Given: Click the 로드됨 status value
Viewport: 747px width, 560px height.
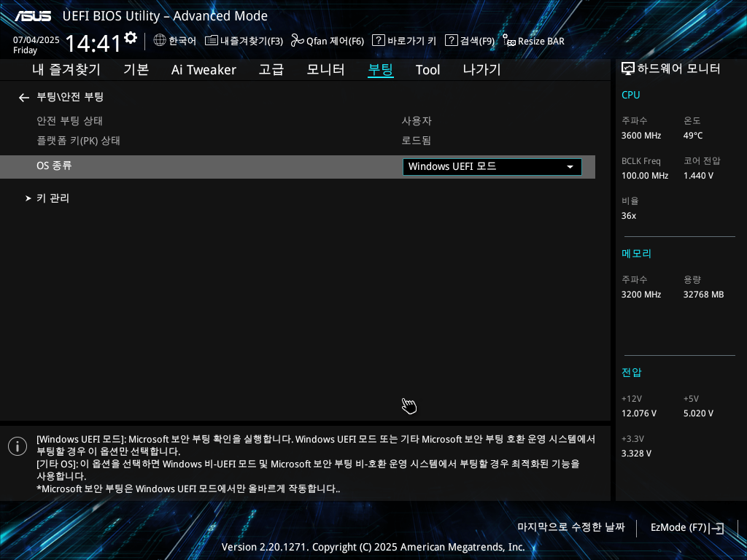Looking at the screenshot, I should (x=417, y=141).
